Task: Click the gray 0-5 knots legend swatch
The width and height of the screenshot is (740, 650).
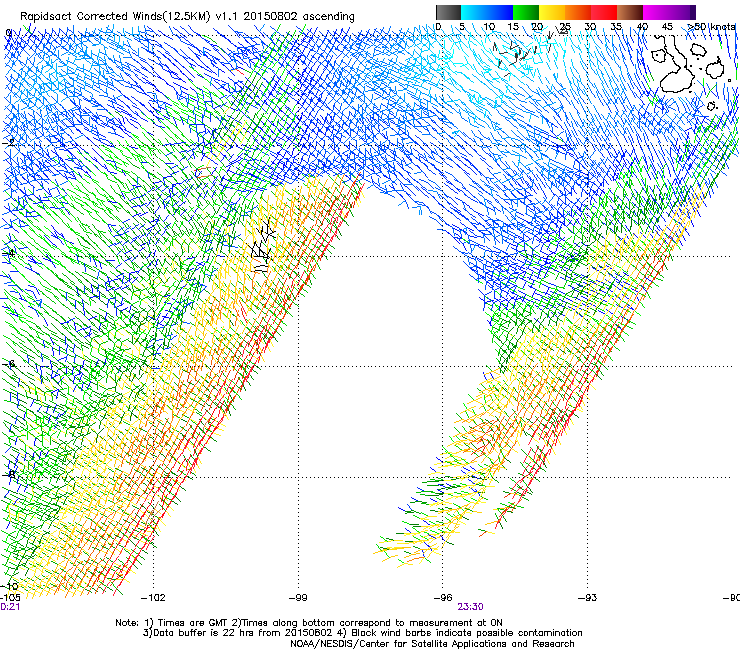Action: [x=448, y=12]
